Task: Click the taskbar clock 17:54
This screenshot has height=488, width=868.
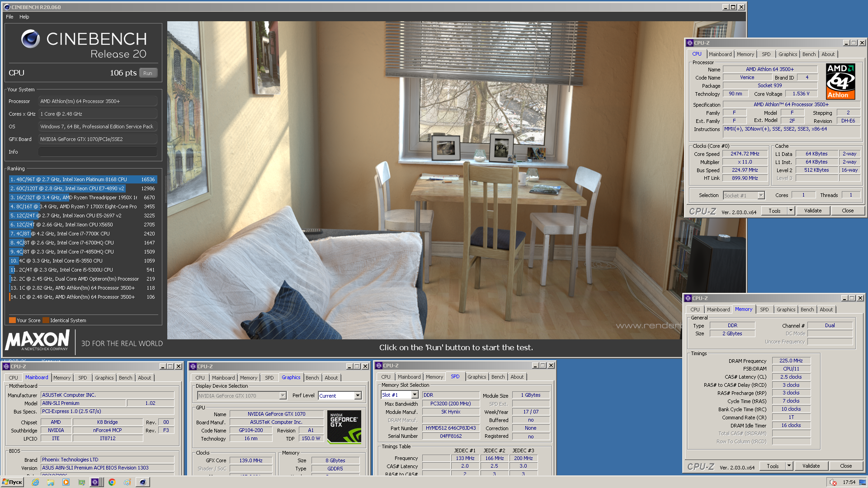Action: point(849,482)
